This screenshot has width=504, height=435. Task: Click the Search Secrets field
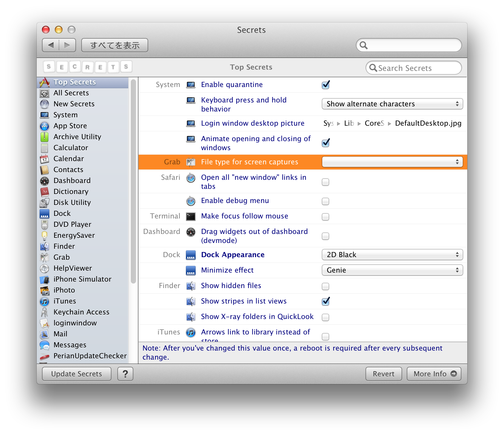[414, 68]
